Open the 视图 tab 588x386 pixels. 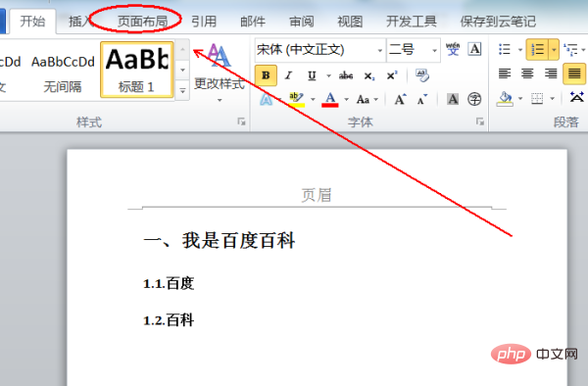[x=350, y=22]
